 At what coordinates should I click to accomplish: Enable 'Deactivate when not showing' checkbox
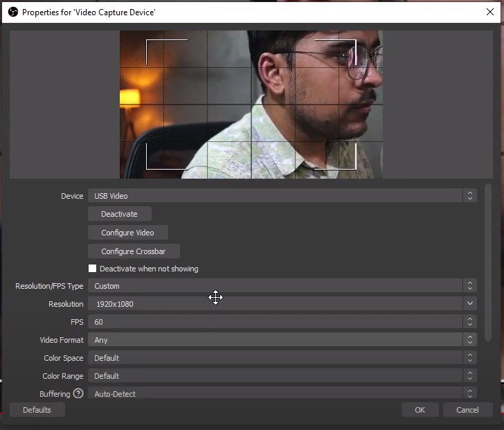point(93,269)
